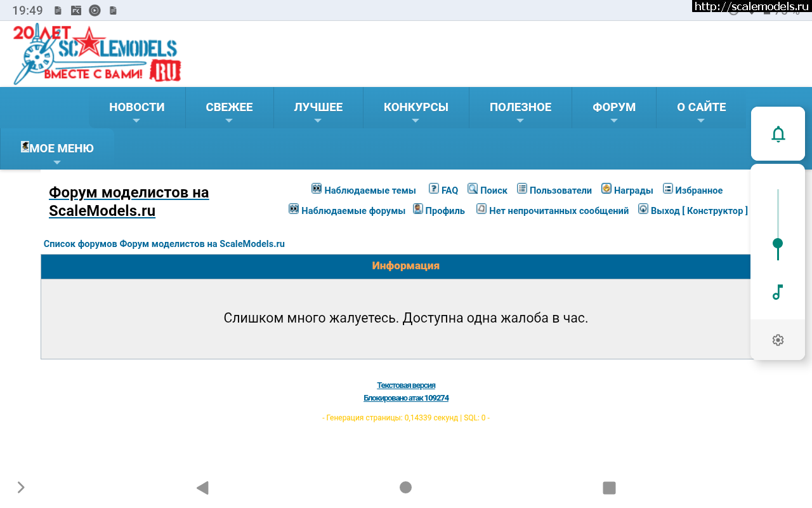Adjust the media volume slider handle

click(x=778, y=243)
